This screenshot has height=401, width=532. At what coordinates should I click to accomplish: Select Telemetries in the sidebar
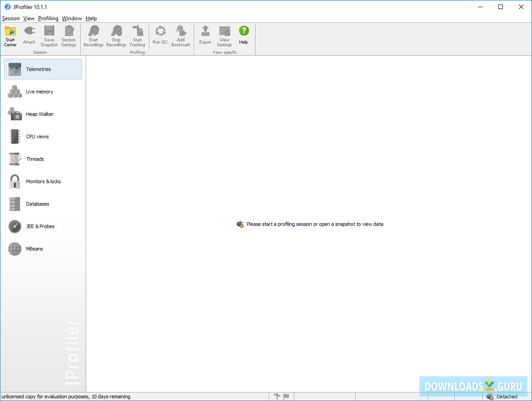(43, 69)
